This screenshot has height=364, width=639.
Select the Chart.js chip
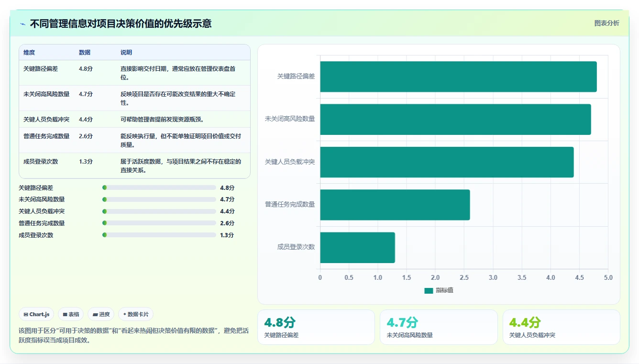(36, 314)
